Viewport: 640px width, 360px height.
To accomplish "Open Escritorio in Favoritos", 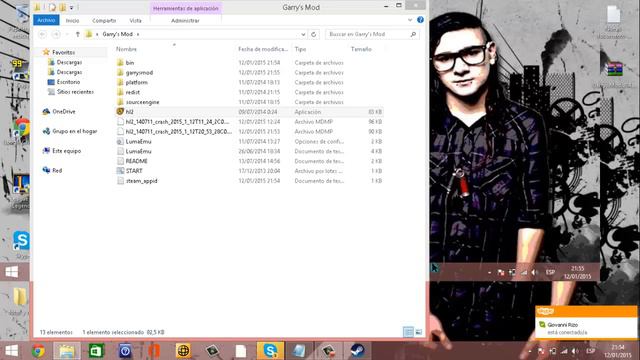I will pyautogui.click(x=68, y=82).
